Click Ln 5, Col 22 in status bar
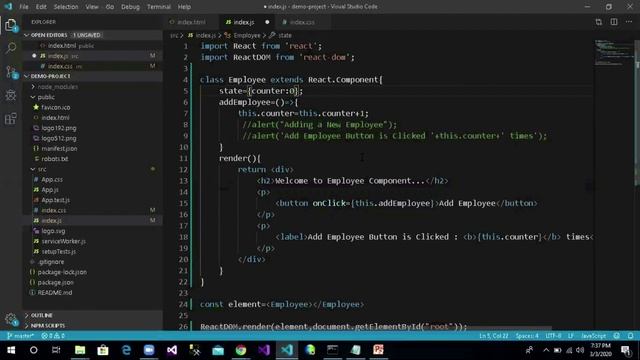This screenshot has height=360, width=640. coord(493,336)
